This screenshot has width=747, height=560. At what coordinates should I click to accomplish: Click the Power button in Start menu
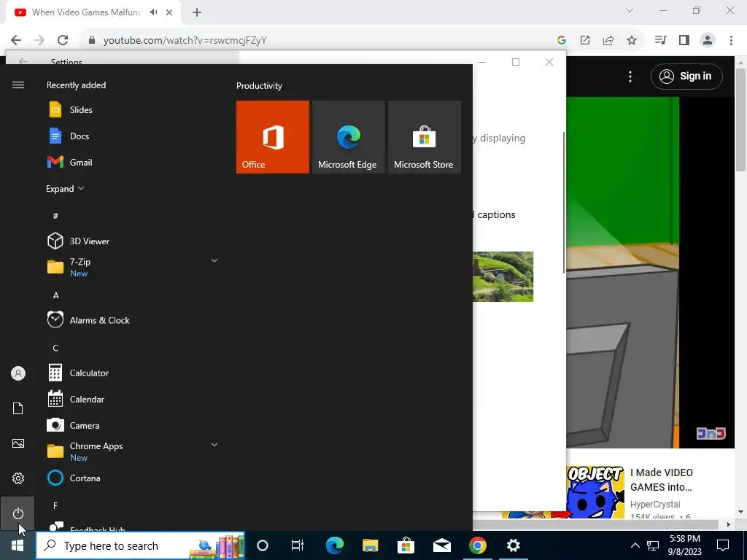coord(18,513)
